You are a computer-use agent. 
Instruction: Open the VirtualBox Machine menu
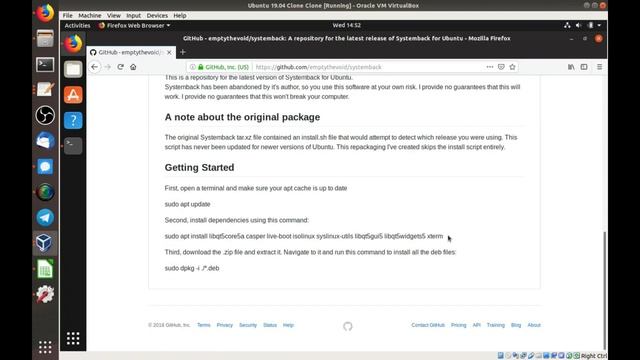pos(90,16)
